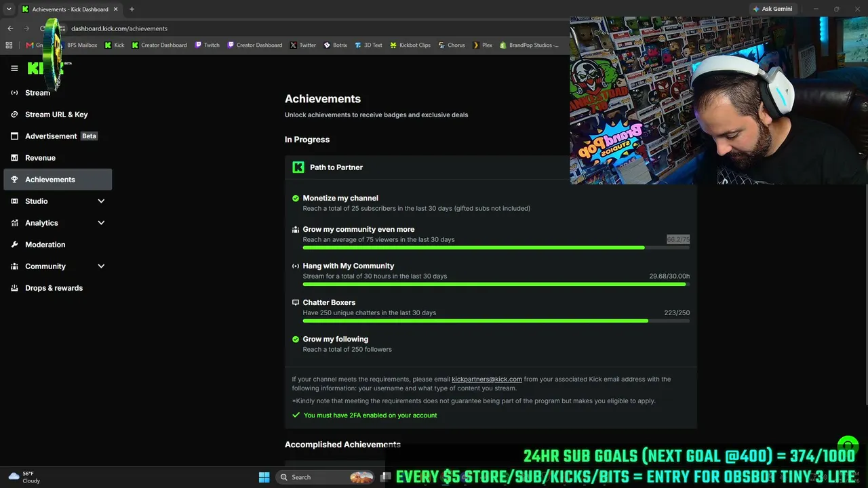868x488 pixels.
Task: Click the Chatter Boxers chat icon
Action: point(296,303)
